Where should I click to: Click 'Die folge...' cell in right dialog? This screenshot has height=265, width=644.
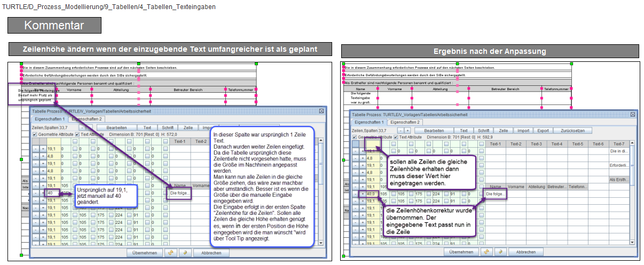pos(496,194)
